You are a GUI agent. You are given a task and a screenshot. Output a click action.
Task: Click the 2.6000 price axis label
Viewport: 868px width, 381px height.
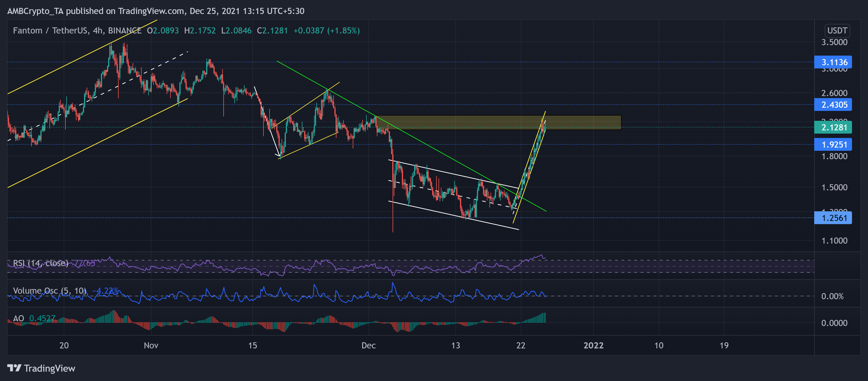pyautogui.click(x=834, y=93)
